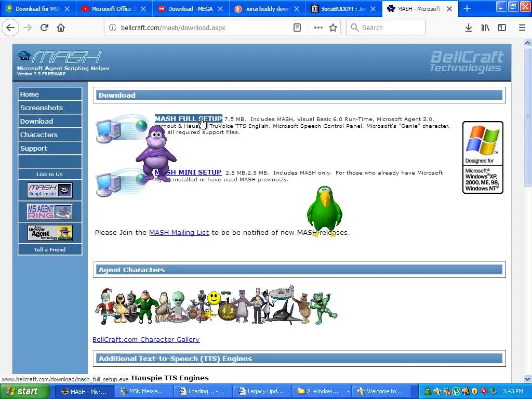Open a new browser tab
The image size is (532, 399).
467,9
